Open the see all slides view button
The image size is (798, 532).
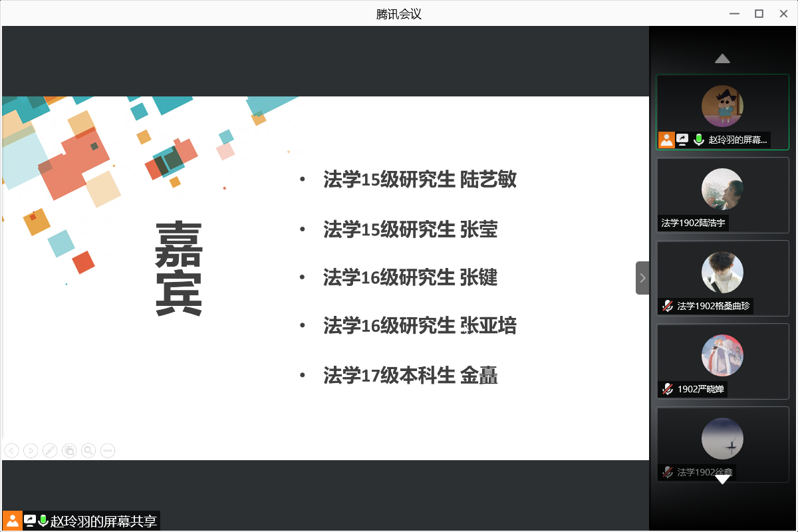pyautogui.click(x=69, y=451)
